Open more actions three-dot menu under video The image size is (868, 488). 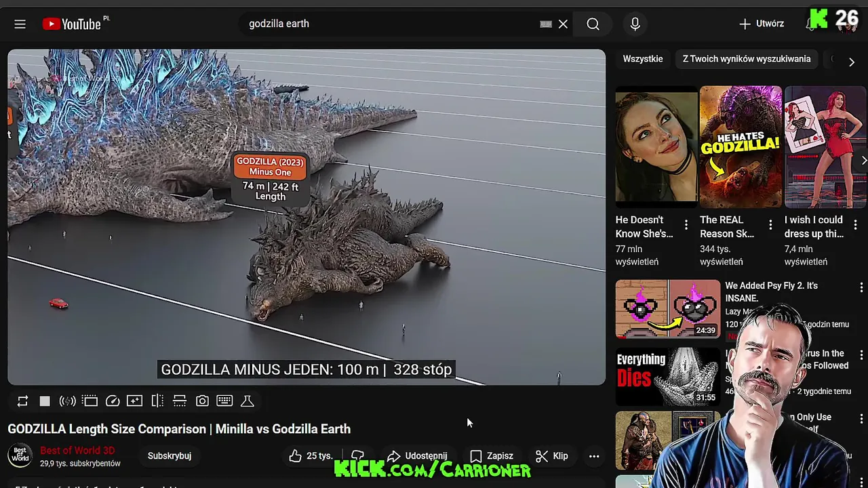(x=594, y=456)
